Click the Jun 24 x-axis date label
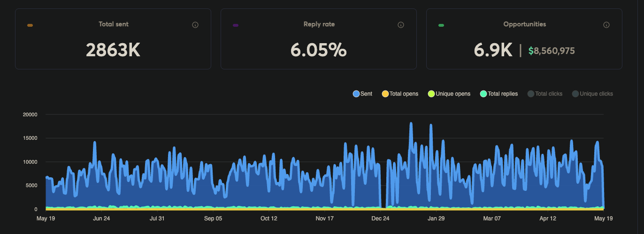 101,219
